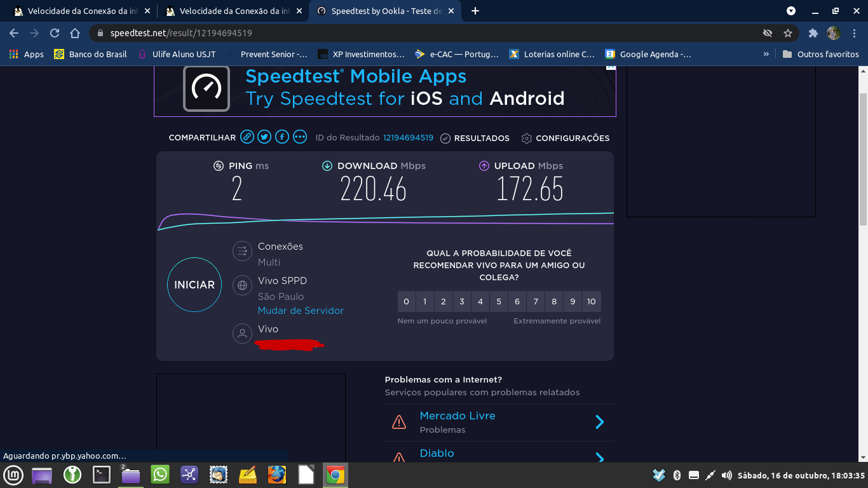
Task: Open volume control tray icon
Action: click(x=726, y=475)
